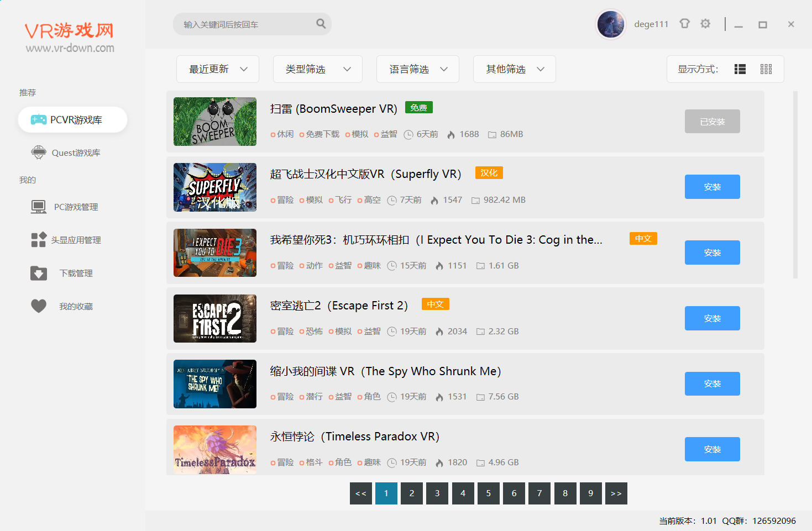Click the Quest游戏库 headset icon
Image resolution: width=812 pixels, height=531 pixels.
click(39, 153)
